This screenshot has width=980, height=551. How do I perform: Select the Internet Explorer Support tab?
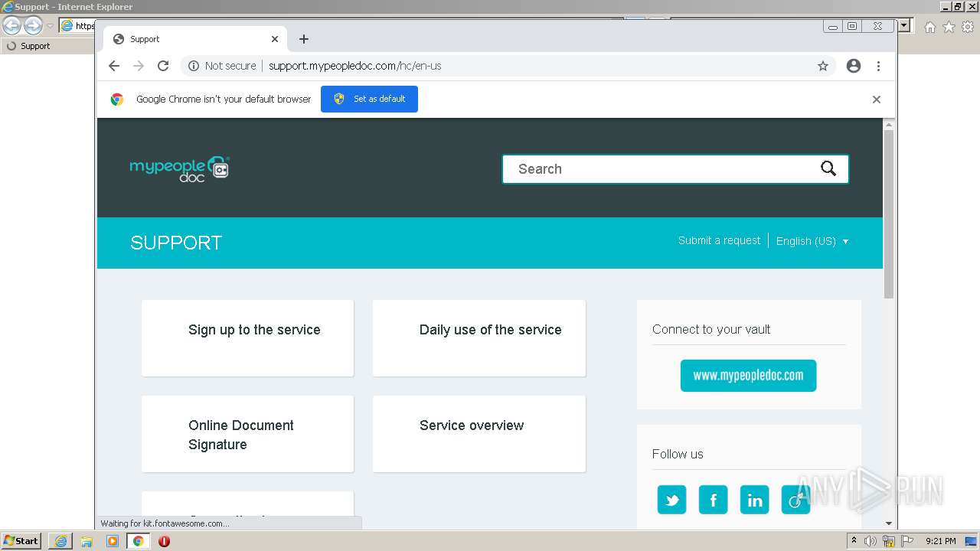point(47,46)
